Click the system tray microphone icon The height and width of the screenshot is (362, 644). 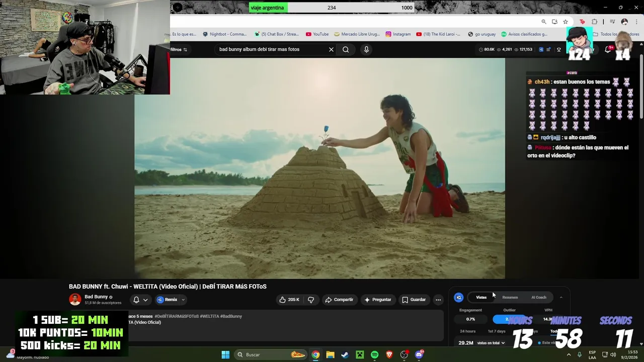click(x=580, y=355)
